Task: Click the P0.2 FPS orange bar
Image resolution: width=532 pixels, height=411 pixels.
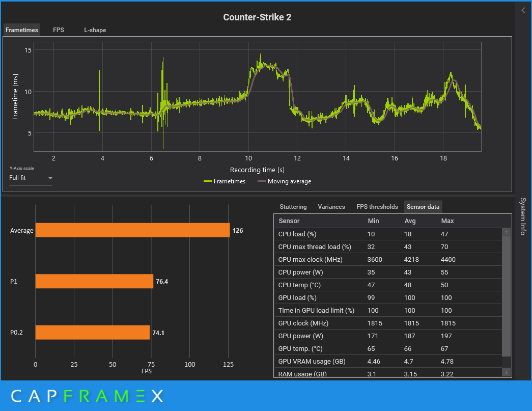Action: click(x=93, y=332)
